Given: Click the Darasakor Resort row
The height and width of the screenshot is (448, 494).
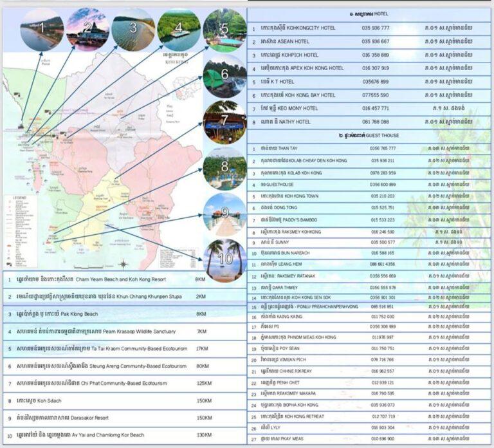Looking at the screenshot, I should tap(122, 418).
